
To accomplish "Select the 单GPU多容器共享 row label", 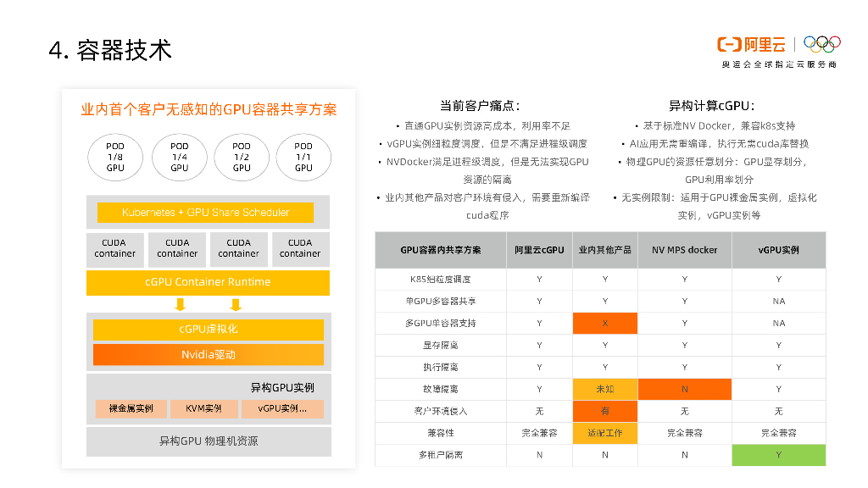I will pos(441,302).
